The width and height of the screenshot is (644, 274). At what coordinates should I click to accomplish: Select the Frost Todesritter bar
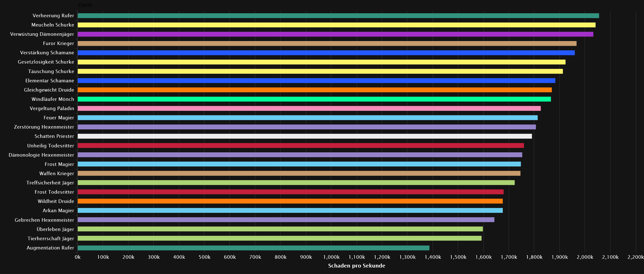(x=291, y=192)
